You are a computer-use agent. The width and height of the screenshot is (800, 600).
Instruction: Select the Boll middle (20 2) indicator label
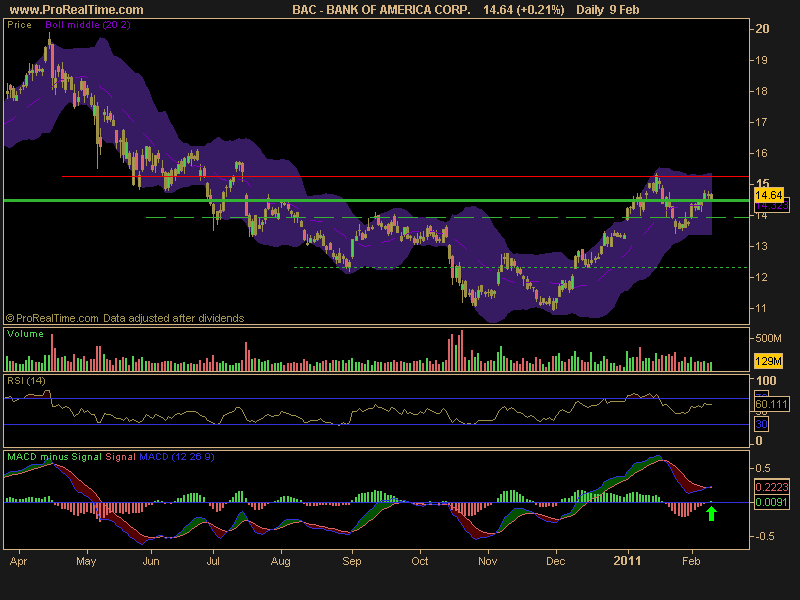[x=88, y=24]
